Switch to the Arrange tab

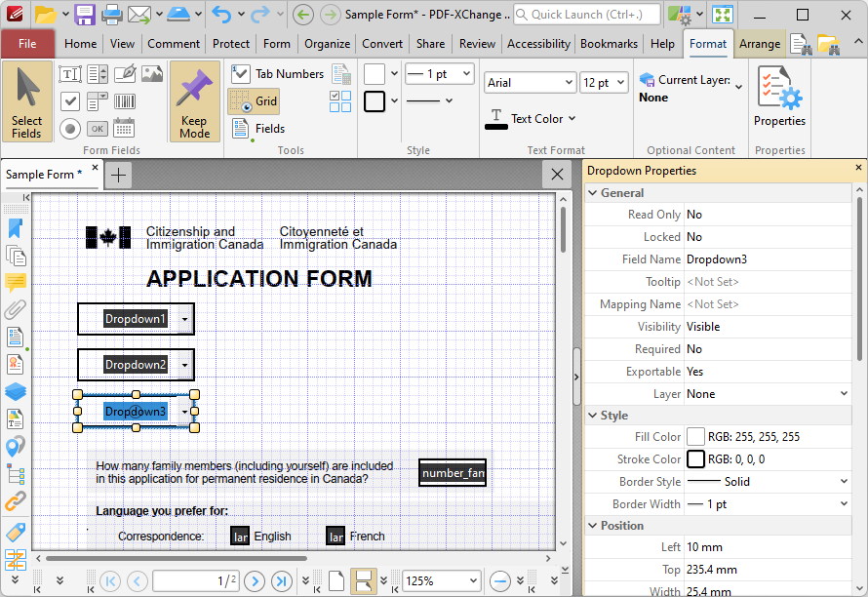[x=760, y=44]
